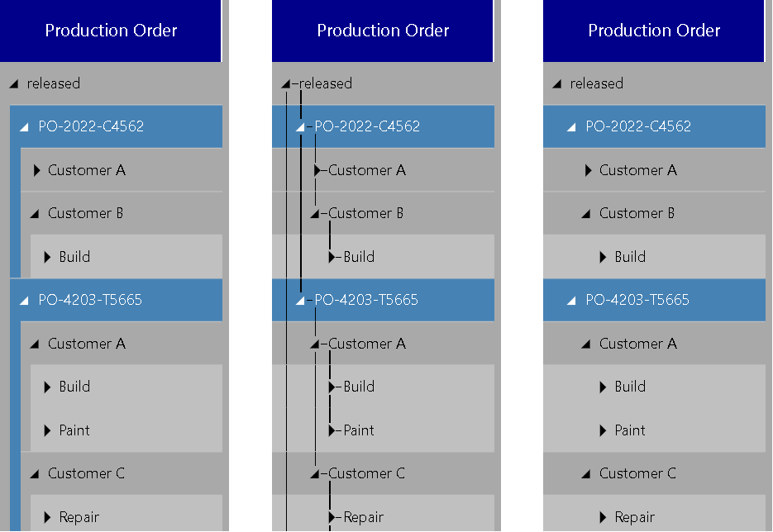Click the Production Order header of the right panel
This screenshot has width=773, height=532.
653,31
